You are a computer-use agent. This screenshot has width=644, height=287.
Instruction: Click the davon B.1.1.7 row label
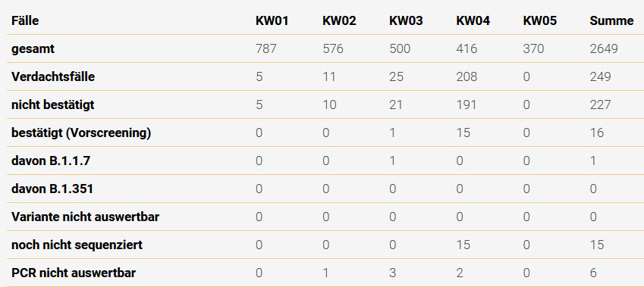click(51, 161)
